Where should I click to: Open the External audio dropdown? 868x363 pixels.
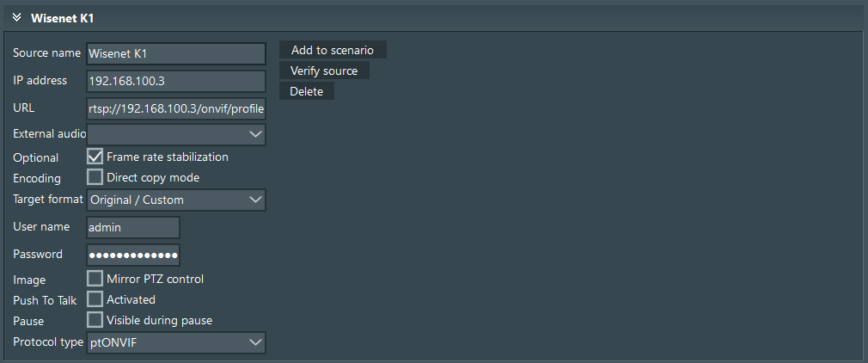pyautogui.click(x=176, y=134)
